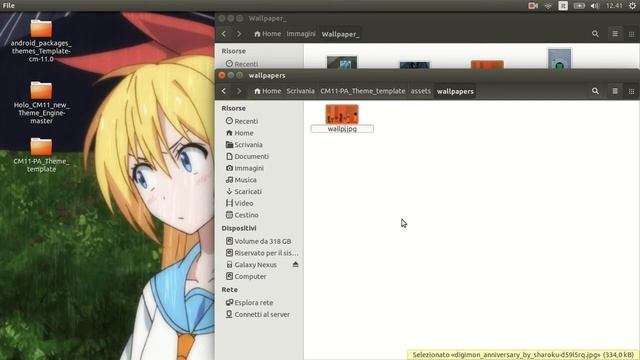The height and width of the screenshot is (360, 640).
Task: Go to assets breadcrumb
Action: tap(420, 91)
